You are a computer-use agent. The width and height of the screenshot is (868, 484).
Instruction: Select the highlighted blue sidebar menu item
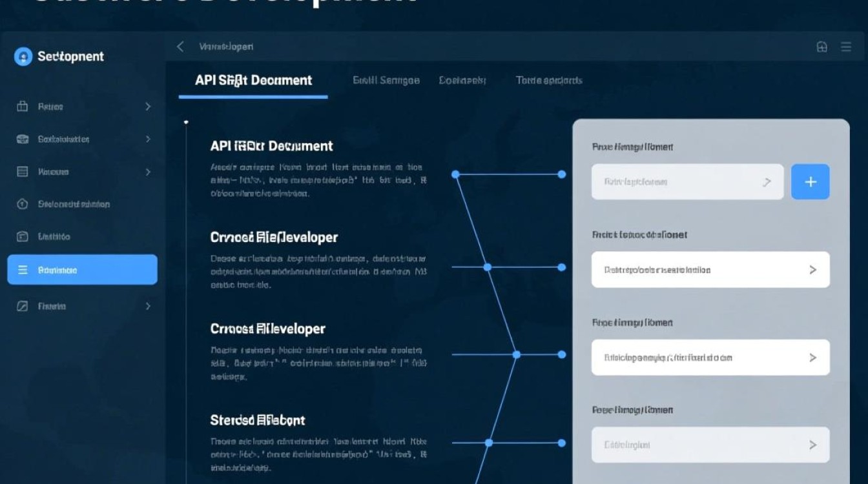[x=82, y=270]
